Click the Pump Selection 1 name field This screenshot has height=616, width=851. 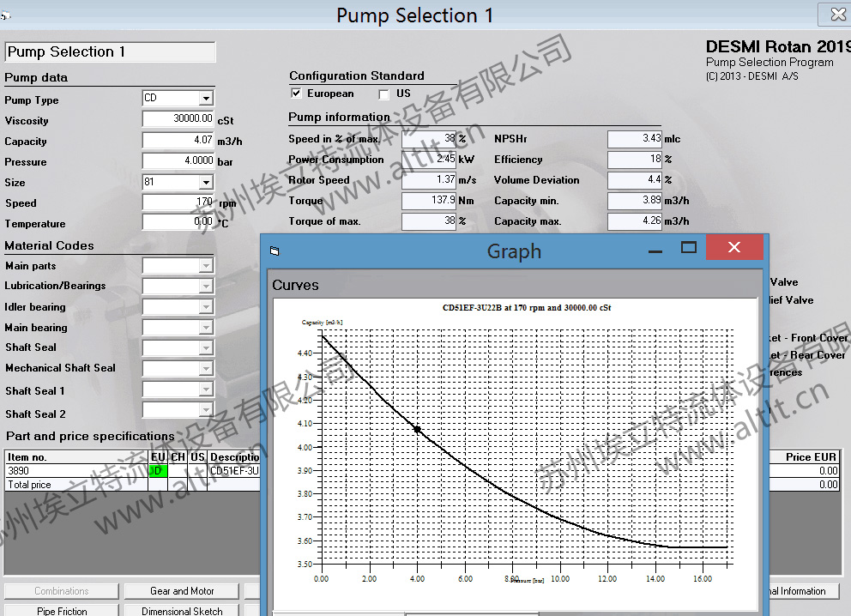coord(110,52)
